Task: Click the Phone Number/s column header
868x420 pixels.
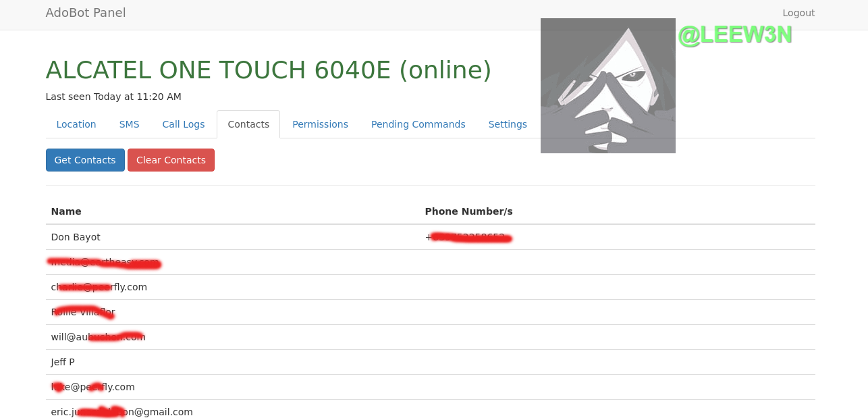Action: pyautogui.click(x=468, y=211)
